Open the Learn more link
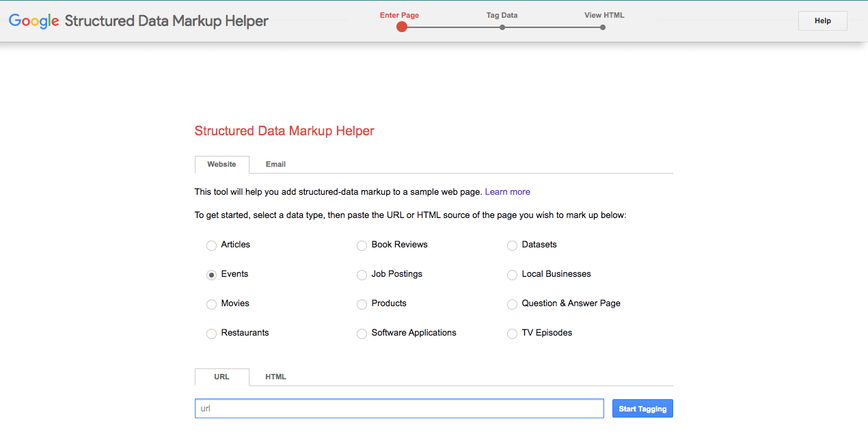The height and width of the screenshot is (447, 868). coord(507,192)
